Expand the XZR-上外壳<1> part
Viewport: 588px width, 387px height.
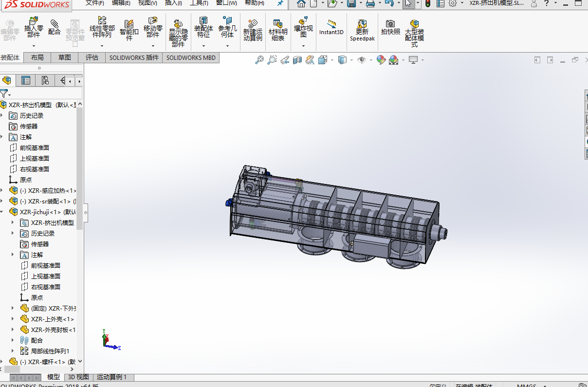(x=13, y=319)
